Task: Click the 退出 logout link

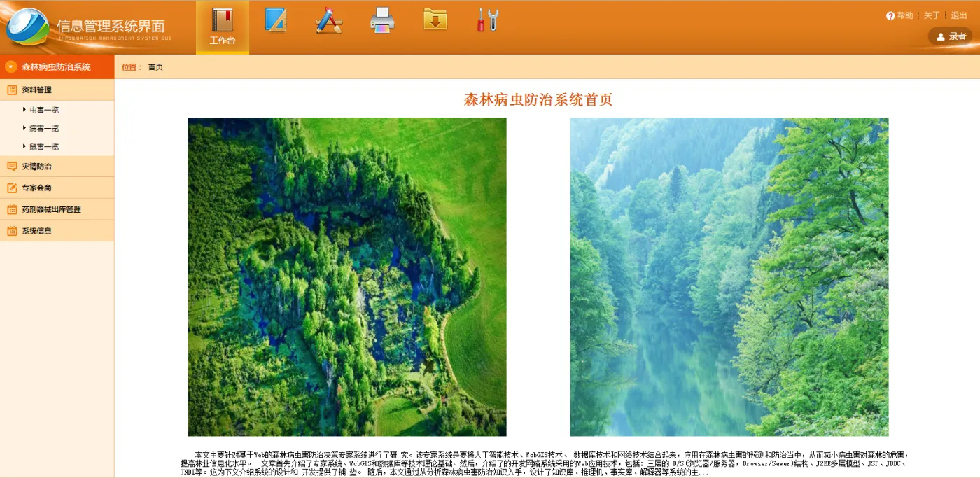Action: [958, 16]
